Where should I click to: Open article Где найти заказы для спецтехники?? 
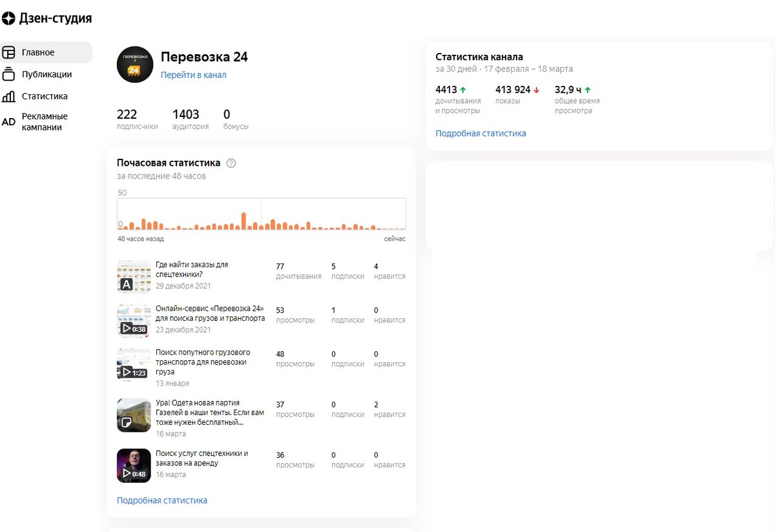(192, 269)
